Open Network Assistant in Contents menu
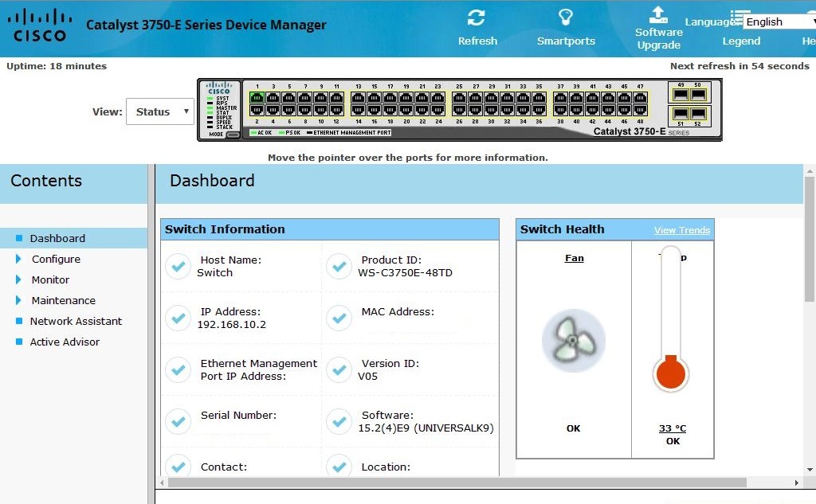816x504 pixels. pyautogui.click(x=76, y=322)
